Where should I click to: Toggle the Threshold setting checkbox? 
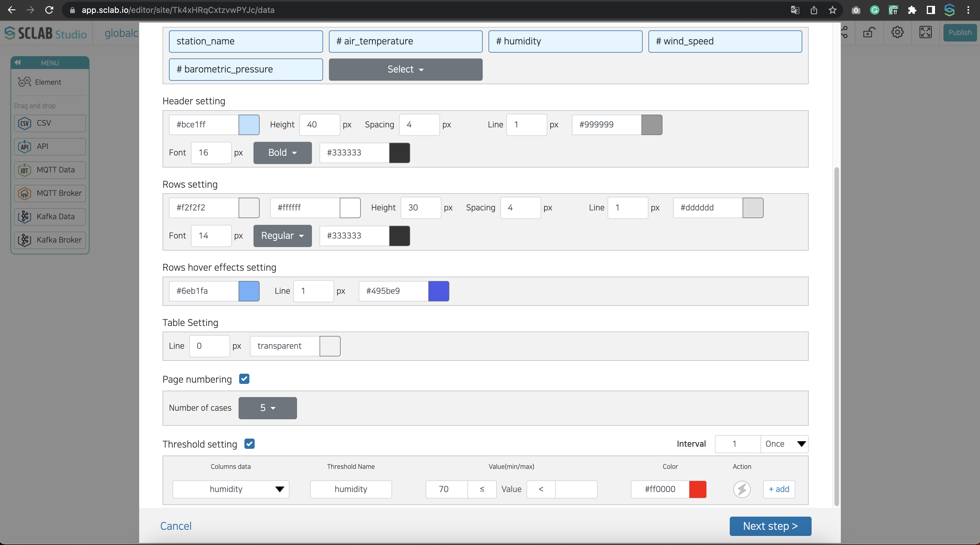(250, 444)
